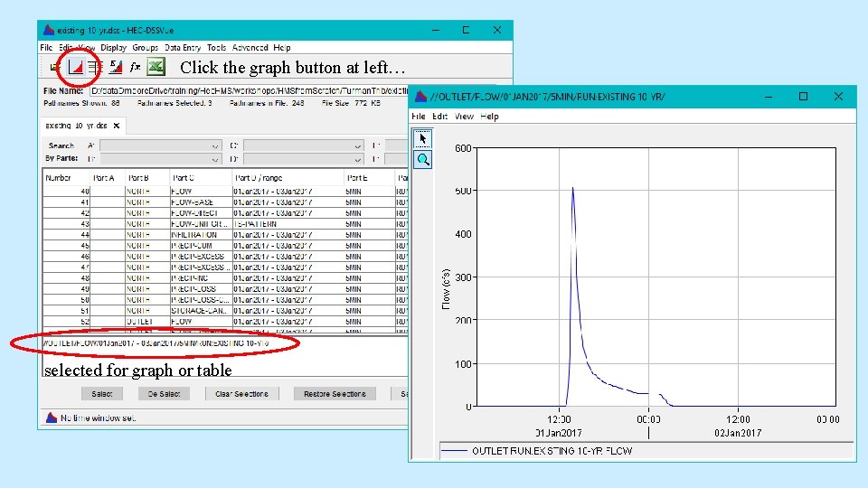Minimize the plot window

point(769,97)
